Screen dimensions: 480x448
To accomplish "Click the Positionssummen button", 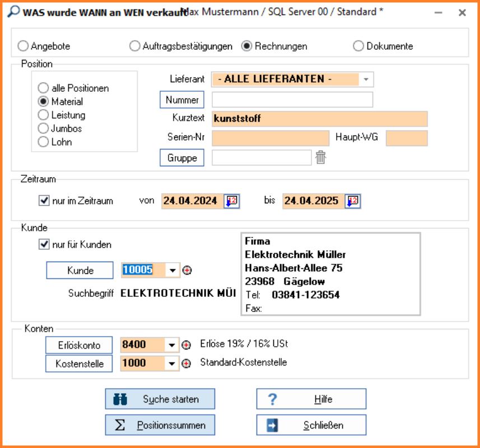I will coord(160,425).
